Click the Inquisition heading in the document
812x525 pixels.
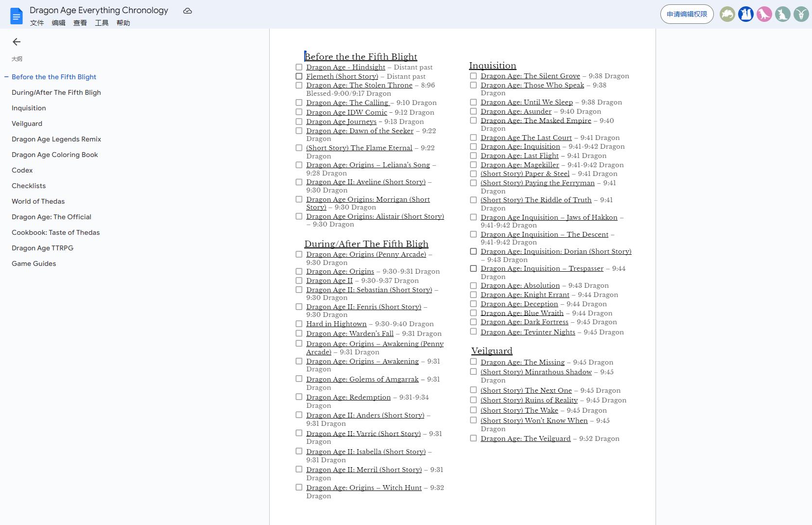pos(492,66)
